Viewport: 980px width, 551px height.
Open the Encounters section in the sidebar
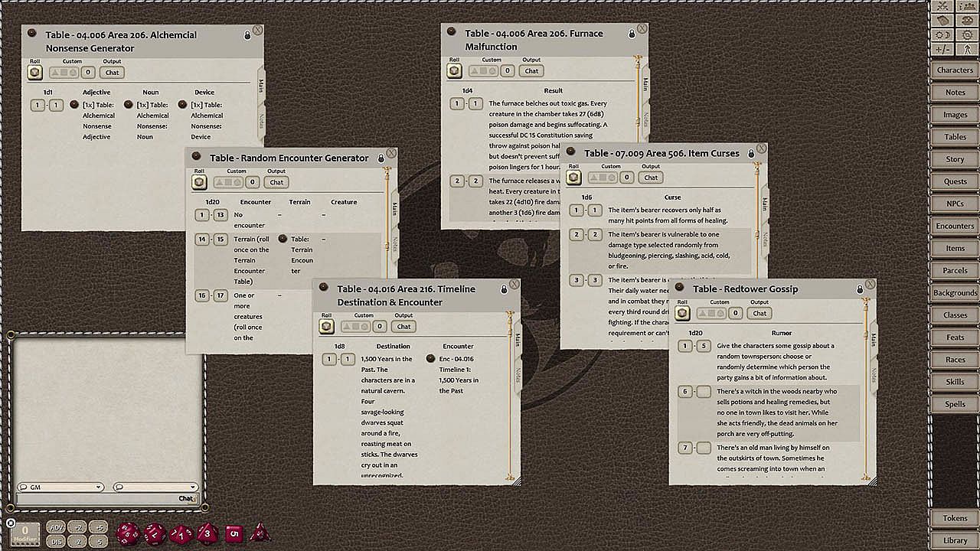[x=955, y=226]
